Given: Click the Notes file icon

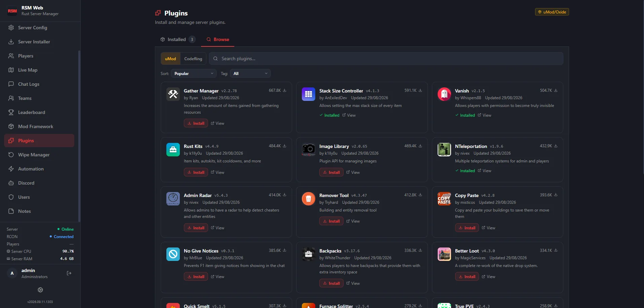Looking at the screenshot, I should (11, 211).
